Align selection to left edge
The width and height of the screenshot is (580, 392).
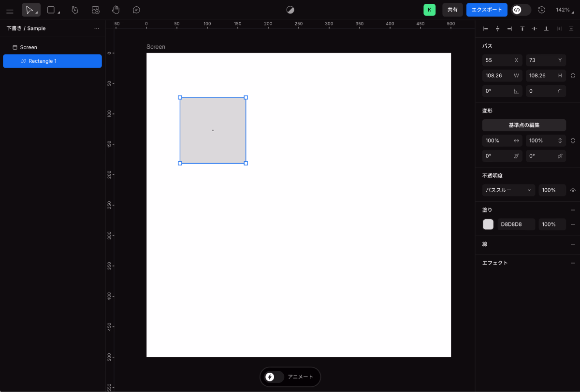coord(486,29)
